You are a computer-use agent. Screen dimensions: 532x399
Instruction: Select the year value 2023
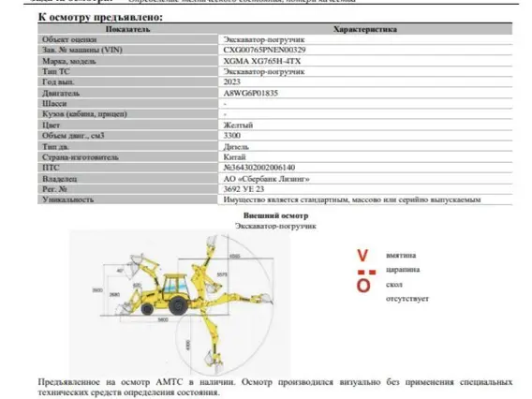[231, 81]
